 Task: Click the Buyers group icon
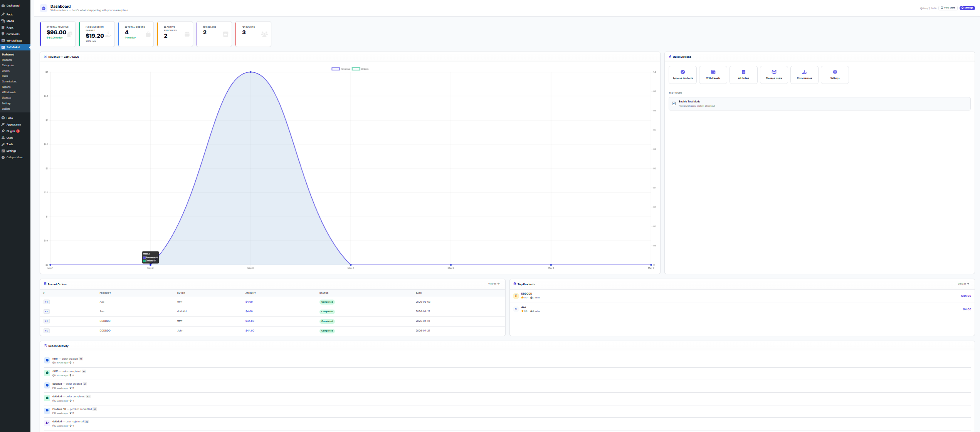[x=264, y=34]
